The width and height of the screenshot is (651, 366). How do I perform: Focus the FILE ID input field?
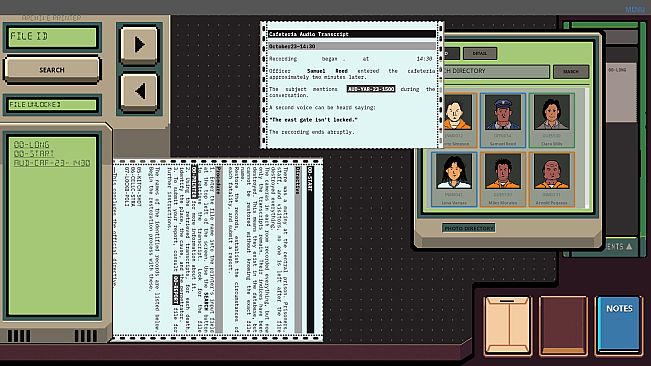52,37
